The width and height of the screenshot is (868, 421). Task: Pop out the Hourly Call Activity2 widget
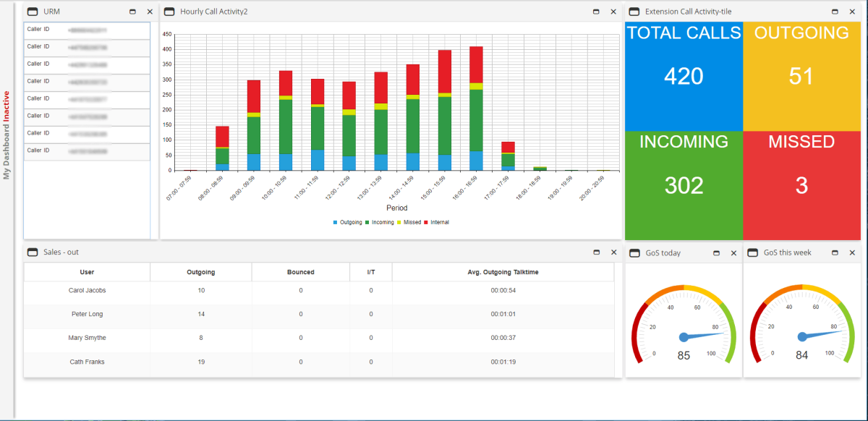(595, 11)
